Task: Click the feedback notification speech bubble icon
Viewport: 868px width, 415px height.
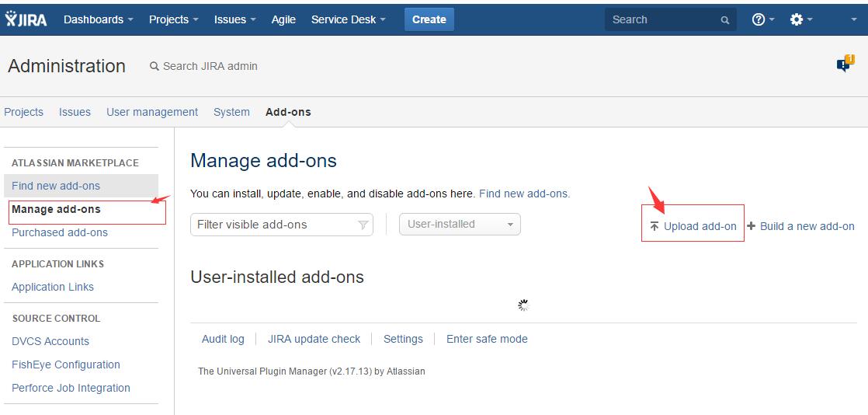Action: pos(845,64)
